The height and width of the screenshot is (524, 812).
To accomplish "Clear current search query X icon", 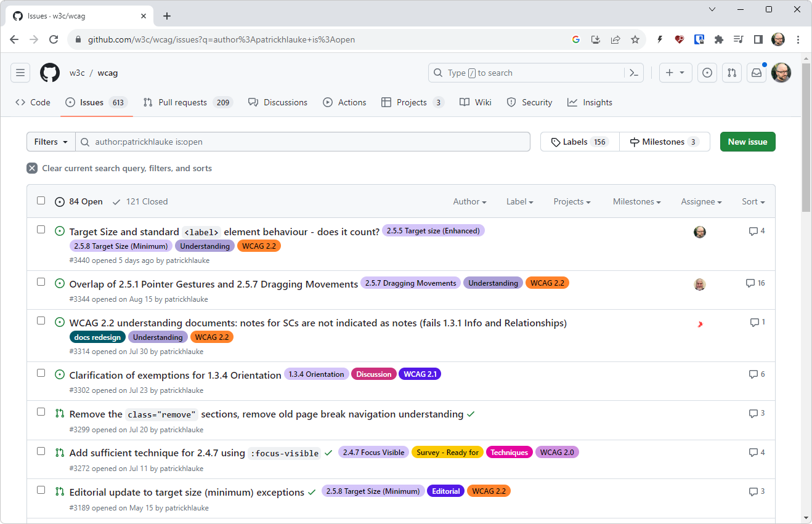I will coord(32,168).
